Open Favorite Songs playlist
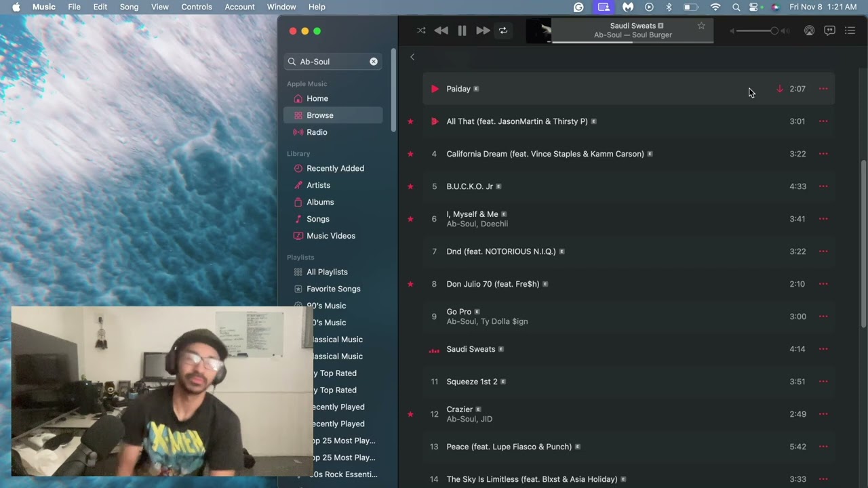The width and height of the screenshot is (868, 488). [333, 289]
